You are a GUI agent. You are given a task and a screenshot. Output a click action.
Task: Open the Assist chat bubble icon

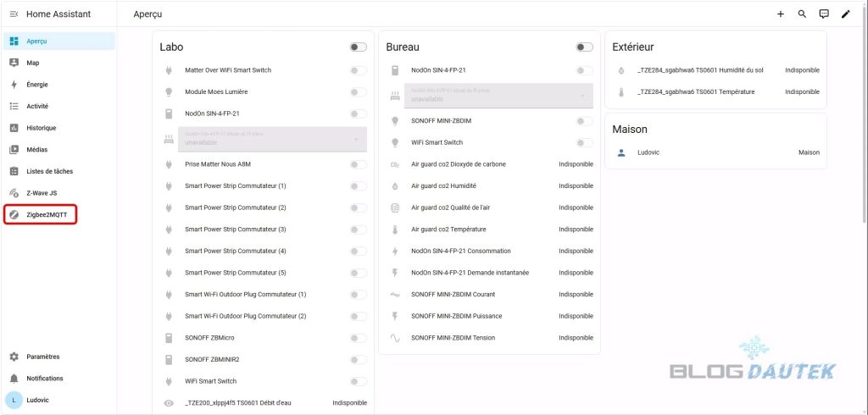(824, 14)
